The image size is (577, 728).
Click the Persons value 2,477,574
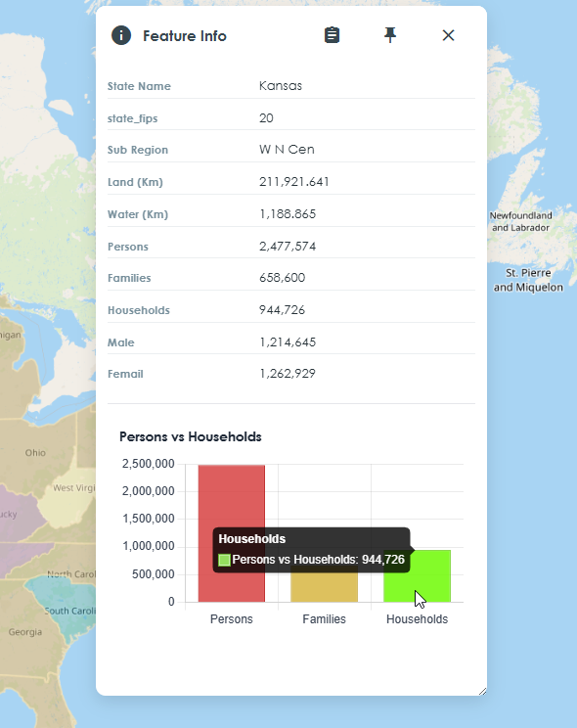pyautogui.click(x=288, y=246)
